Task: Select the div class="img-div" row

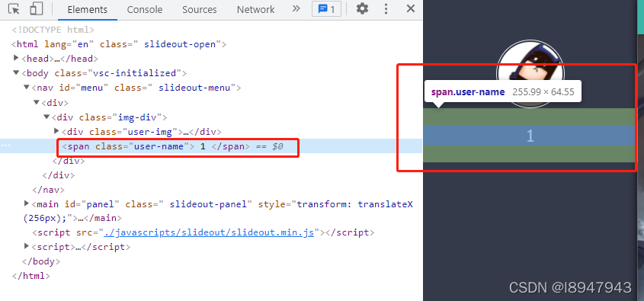Action: point(109,117)
